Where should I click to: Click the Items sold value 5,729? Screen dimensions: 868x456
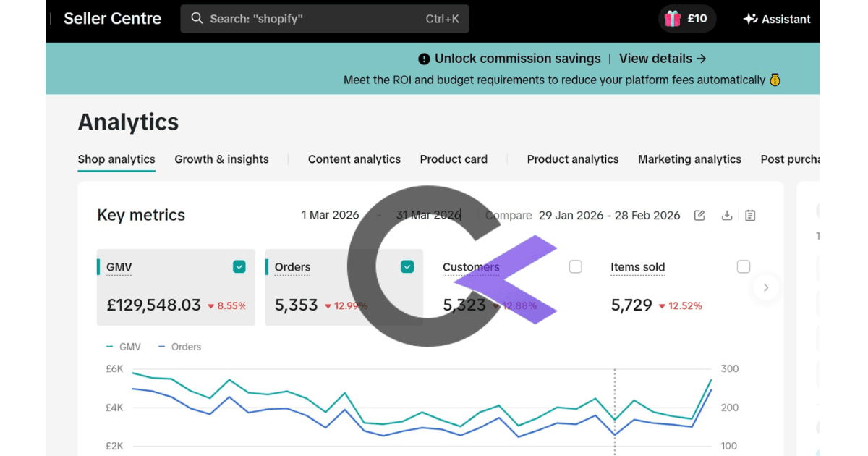[632, 305]
